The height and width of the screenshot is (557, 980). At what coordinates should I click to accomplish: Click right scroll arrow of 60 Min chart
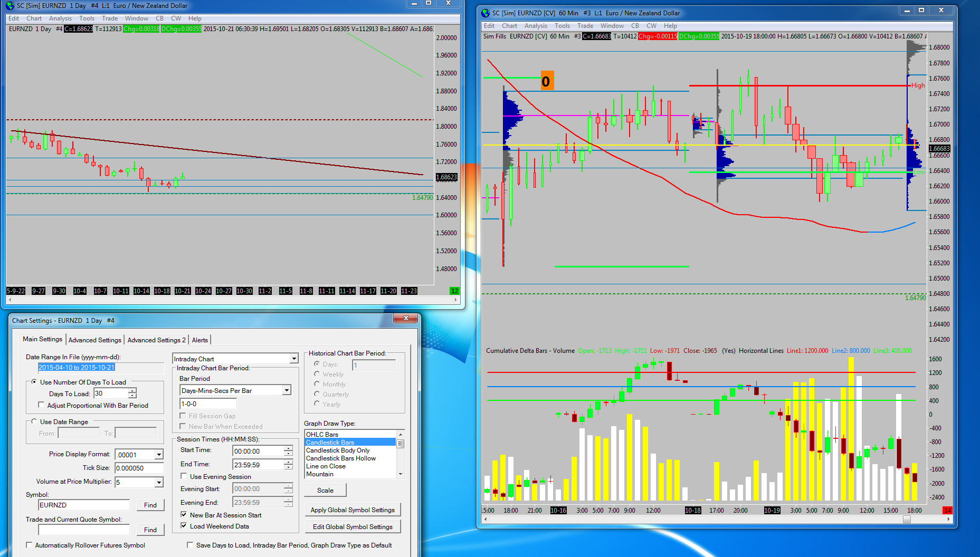coord(949,519)
